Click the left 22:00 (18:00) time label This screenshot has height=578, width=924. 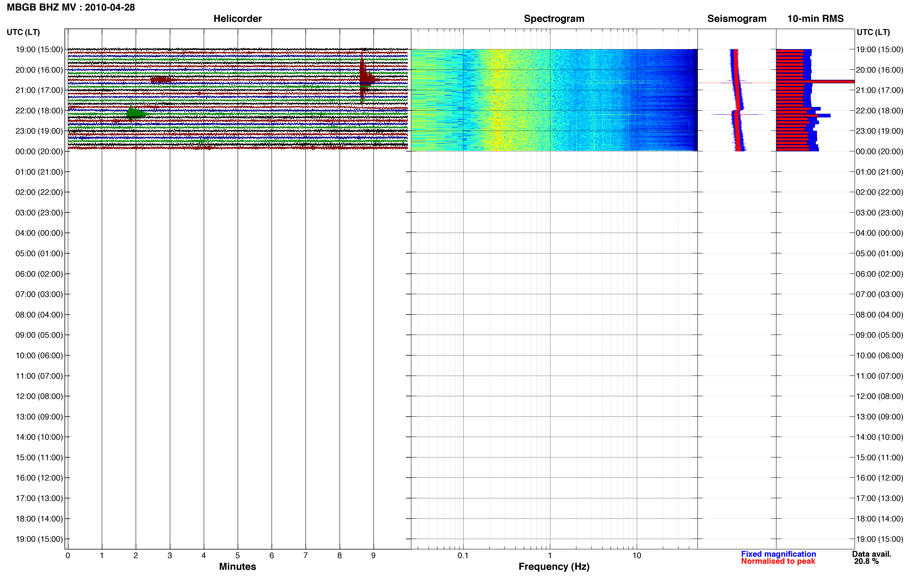[39, 110]
